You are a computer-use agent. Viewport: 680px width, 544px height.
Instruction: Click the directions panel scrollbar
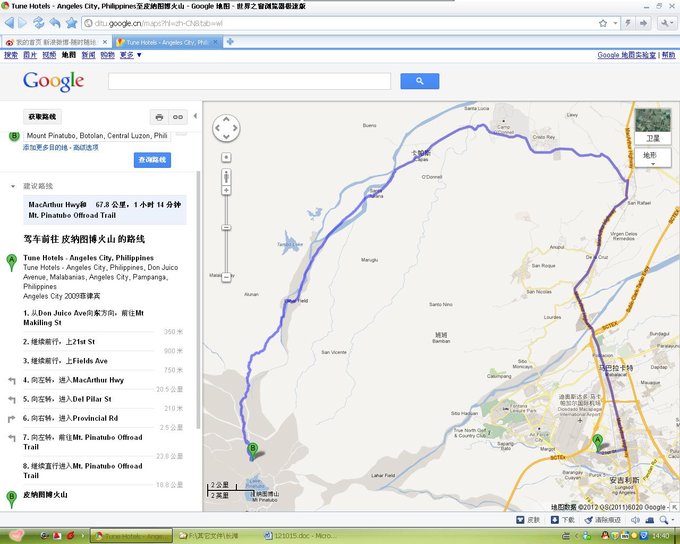coord(198,299)
